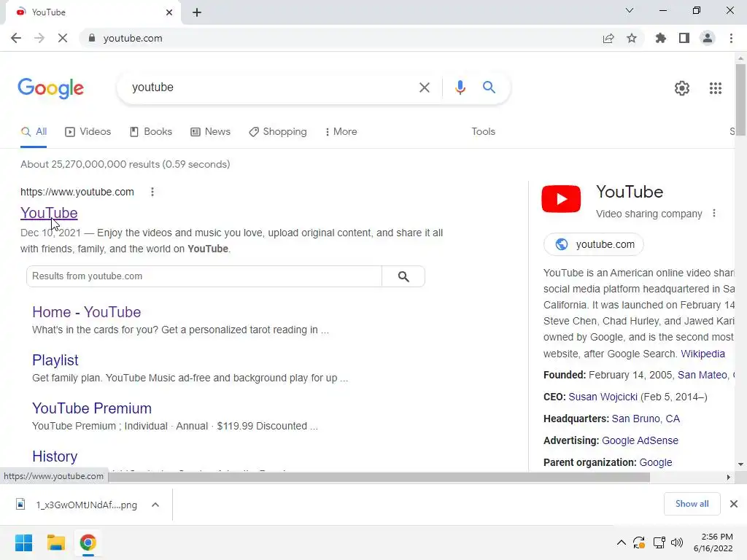Viewport: 747px width, 560px height.
Task: Open the History sitelink
Action: point(55,456)
